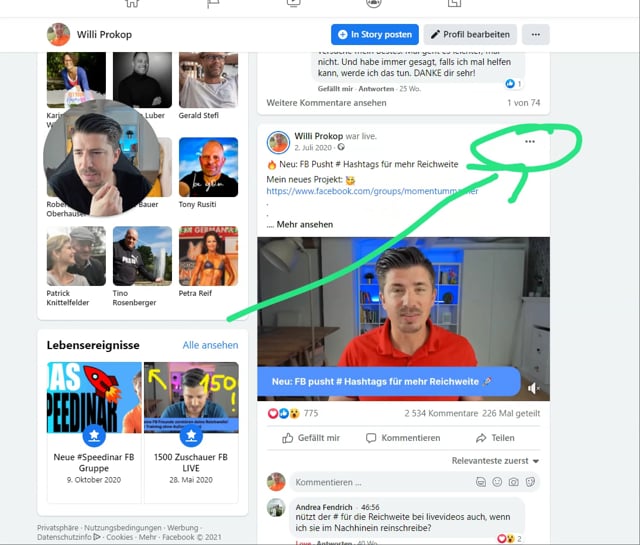Click the Profil bearbeiten button
This screenshot has width=640, height=545.
(x=470, y=34)
